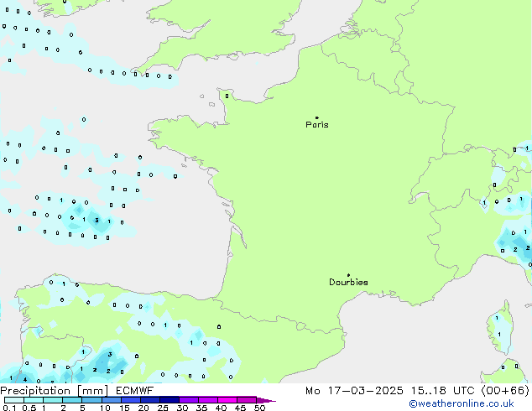The image size is (532, 411).
Task: Click the '15..18 UTC' time range text
Action: [442, 391]
